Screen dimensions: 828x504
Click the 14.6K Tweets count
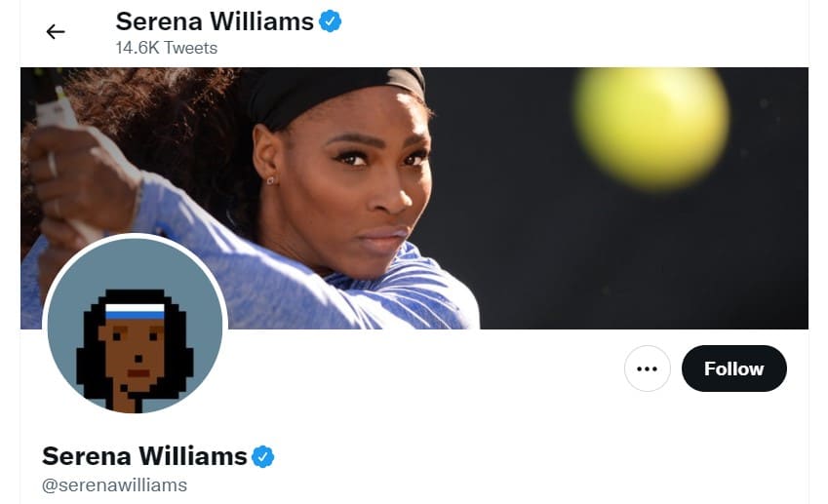pos(167,48)
